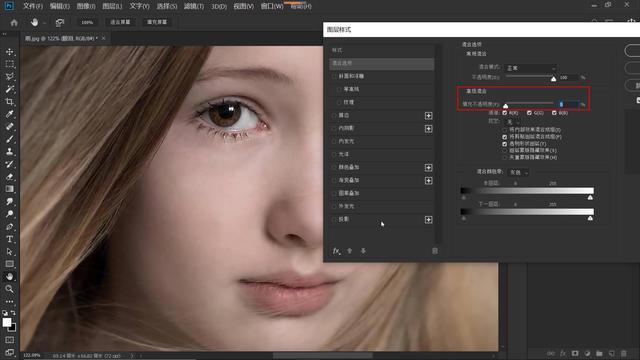Click the 填充屏幕 fill screen button
The height and width of the screenshot is (360, 640).
point(157,22)
